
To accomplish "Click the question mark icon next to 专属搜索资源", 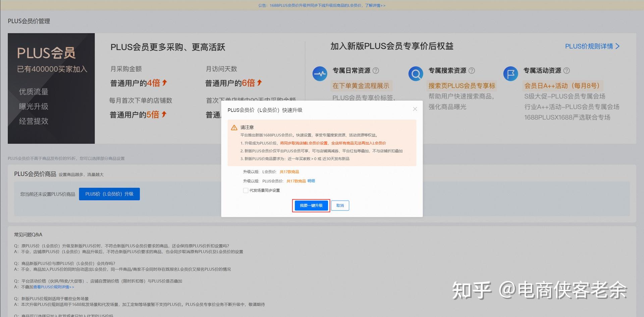I will click(x=472, y=70).
